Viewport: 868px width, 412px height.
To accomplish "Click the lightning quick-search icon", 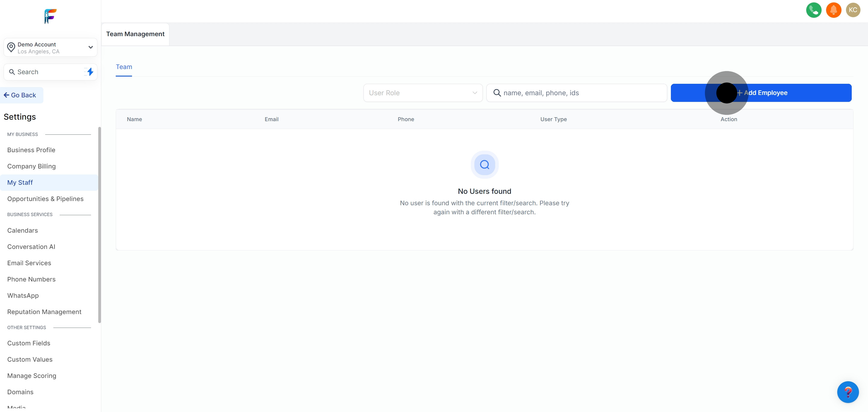I will coord(89,72).
